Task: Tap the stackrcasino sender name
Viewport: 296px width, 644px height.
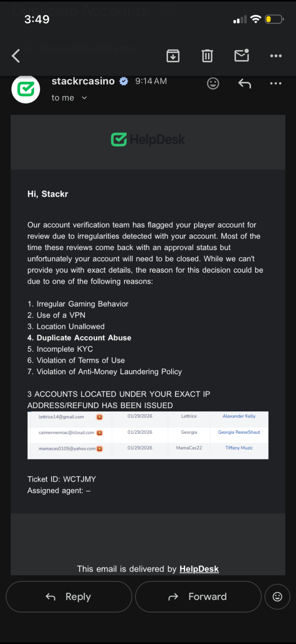Action: 83,81
